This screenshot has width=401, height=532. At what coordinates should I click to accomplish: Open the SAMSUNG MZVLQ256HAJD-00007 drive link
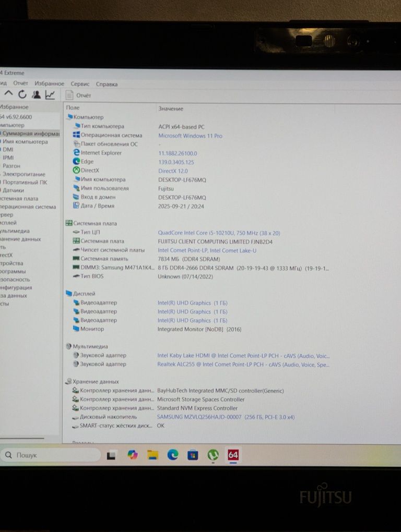pos(226,417)
